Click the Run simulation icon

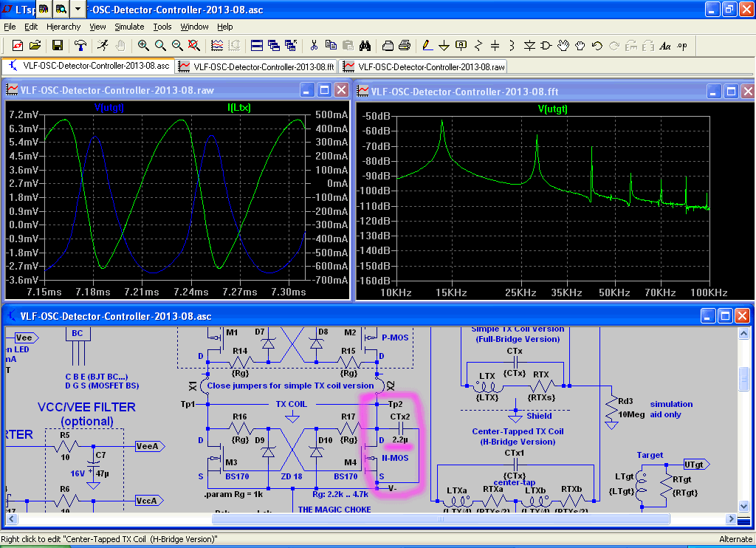(x=103, y=45)
